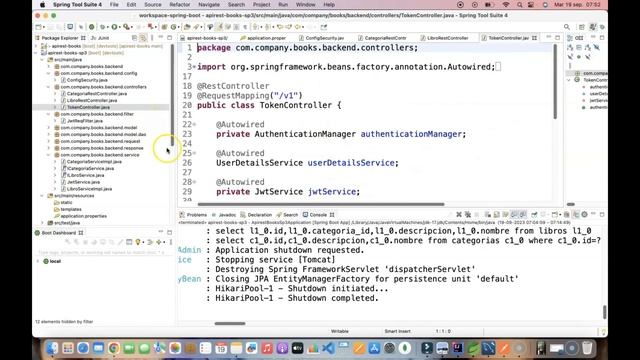Click the Debug bug icon in toolbar
Image resolution: width=640 pixels, height=360 pixels.
103,27
